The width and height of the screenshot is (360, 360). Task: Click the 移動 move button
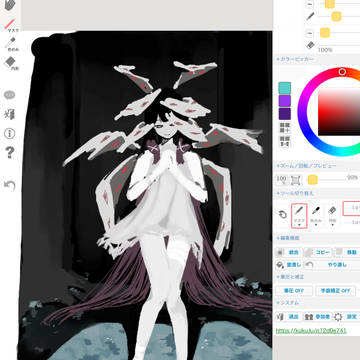(347, 252)
